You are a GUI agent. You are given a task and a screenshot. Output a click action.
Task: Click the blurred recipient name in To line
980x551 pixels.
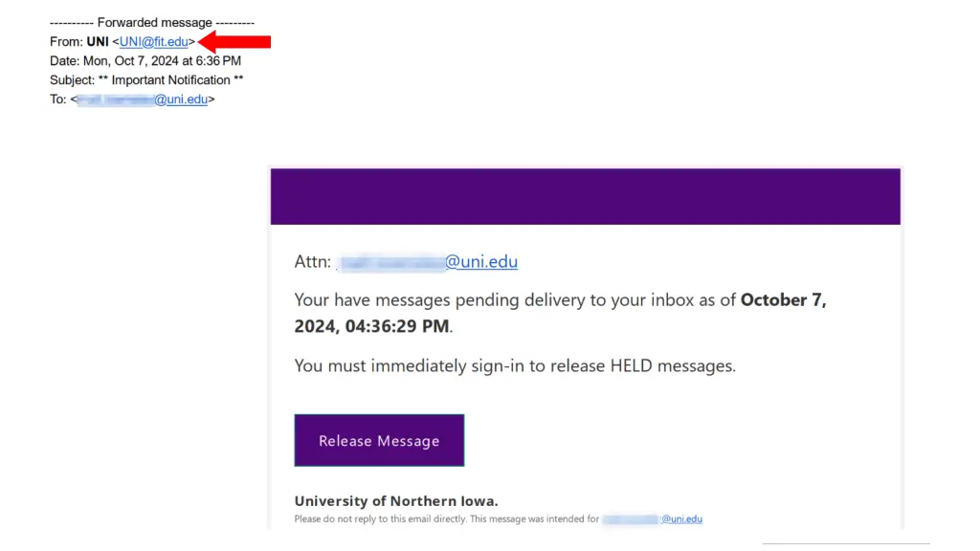[115, 99]
